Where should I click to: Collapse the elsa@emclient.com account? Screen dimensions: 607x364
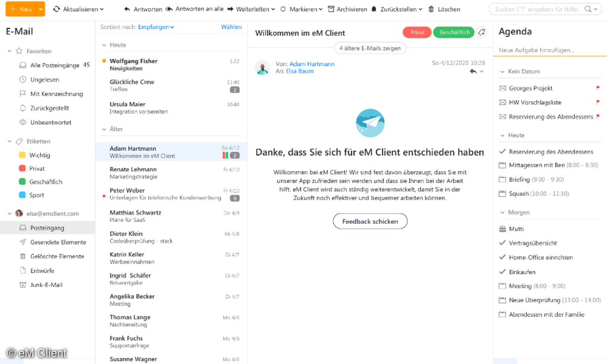(x=9, y=213)
